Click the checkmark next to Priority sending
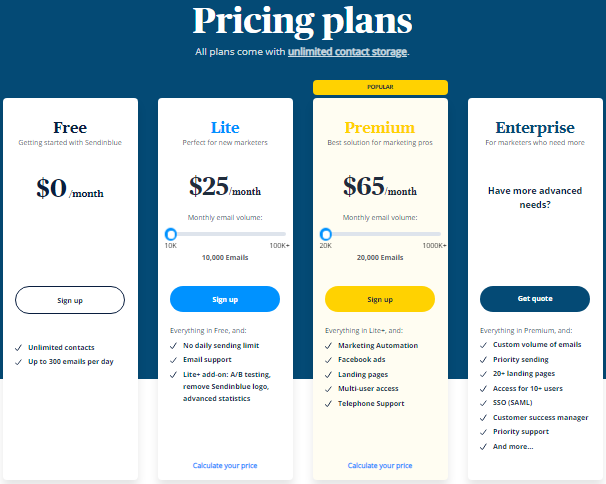 point(484,360)
